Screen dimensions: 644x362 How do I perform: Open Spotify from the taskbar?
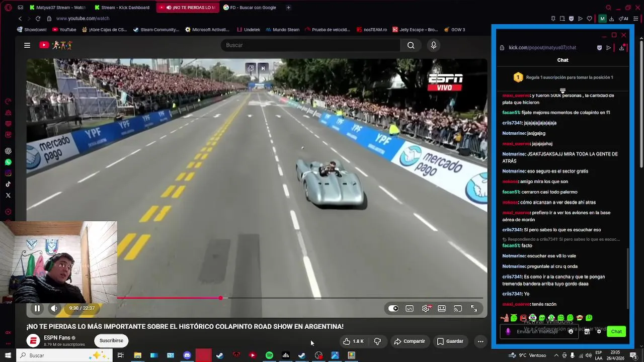269,355
